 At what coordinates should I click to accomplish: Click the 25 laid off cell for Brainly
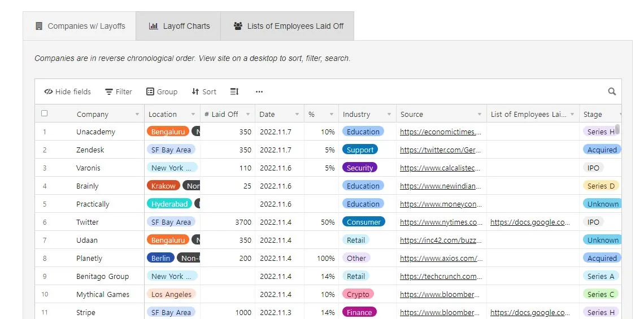pos(228,186)
